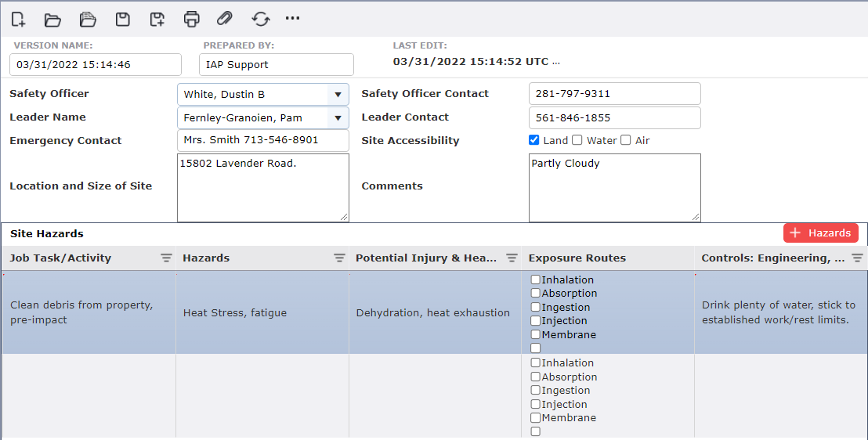The height and width of the screenshot is (440, 868).
Task: Enable the Air accessibility checkbox
Action: [625, 140]
